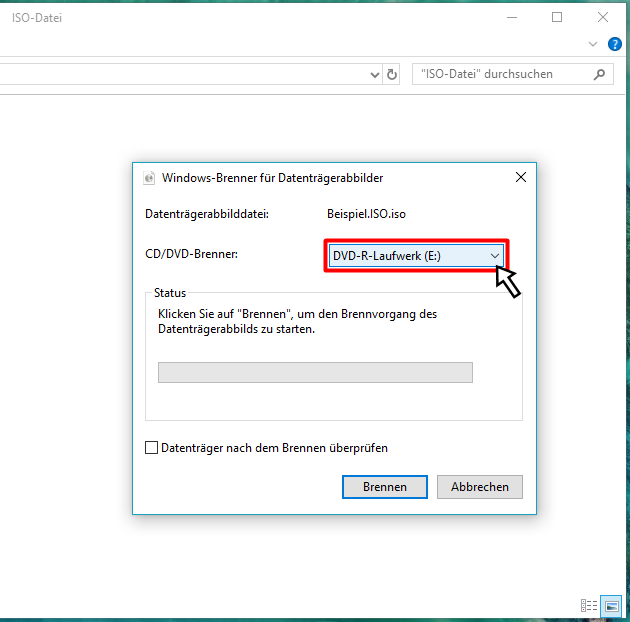
Task: Click the CD/DVD-Brenner label
Action: click(x=191, y=254)
